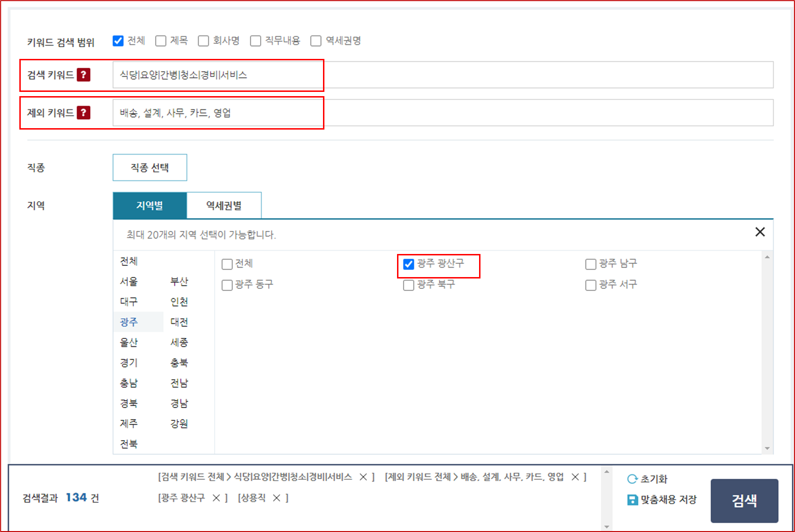795x532 pixels.
Task: Remove the 제외 키워드 전체 filter tag
Action: (x=575, y=477)
